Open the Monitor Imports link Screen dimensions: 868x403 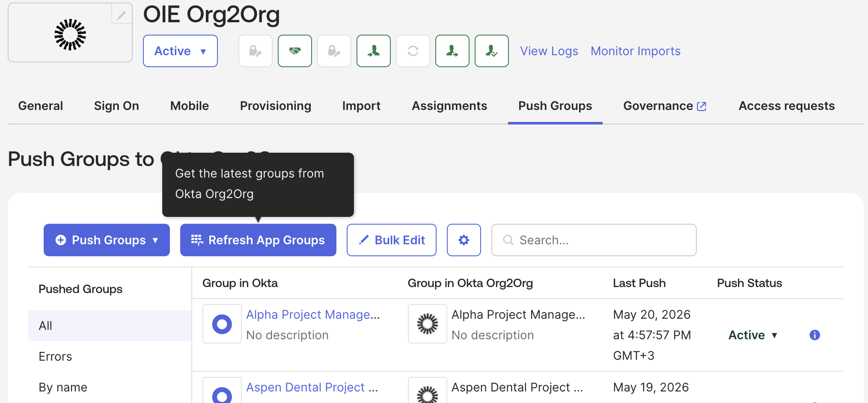coord(636,51)
